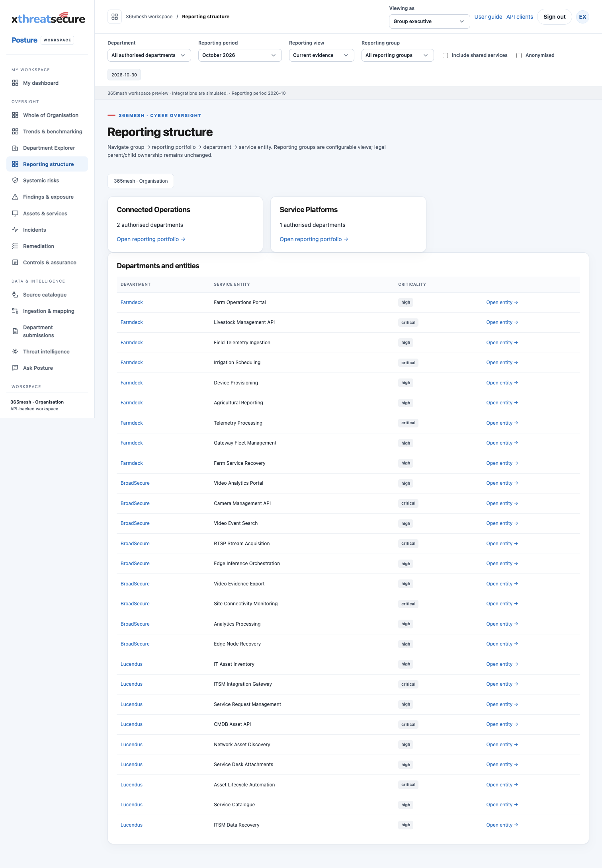
Task: Select Reporting structure in the sidebar
Action: [47, 164]
